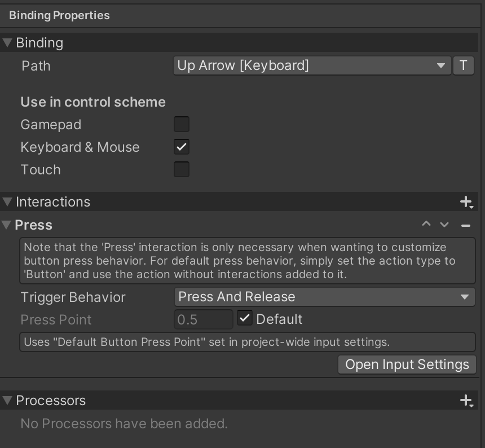Uncheck the Keyboard & Mouse control scheme
Viewport: 485px width, 448px height.
[182, 147]
